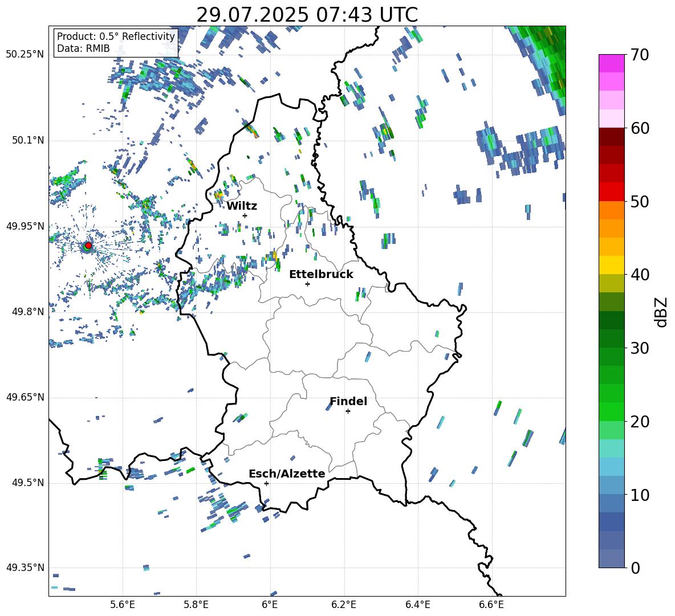Click the 6°E longitude label
Viewport: 675px width, 616px height.
(x=270, y=605)
